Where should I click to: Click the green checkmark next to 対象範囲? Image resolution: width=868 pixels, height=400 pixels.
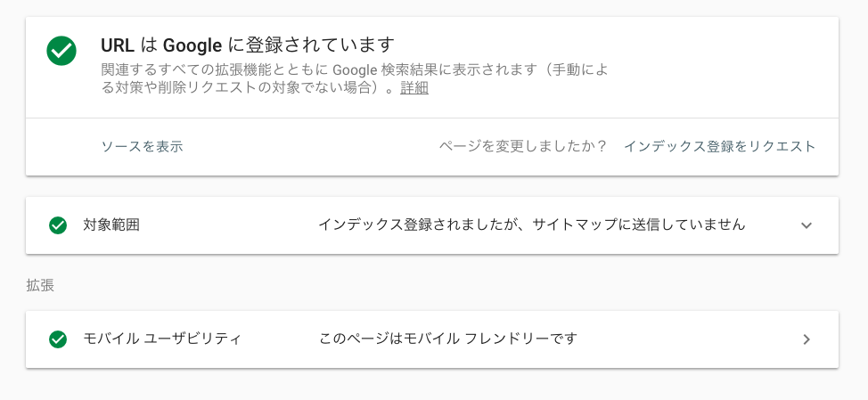[58, 225]
